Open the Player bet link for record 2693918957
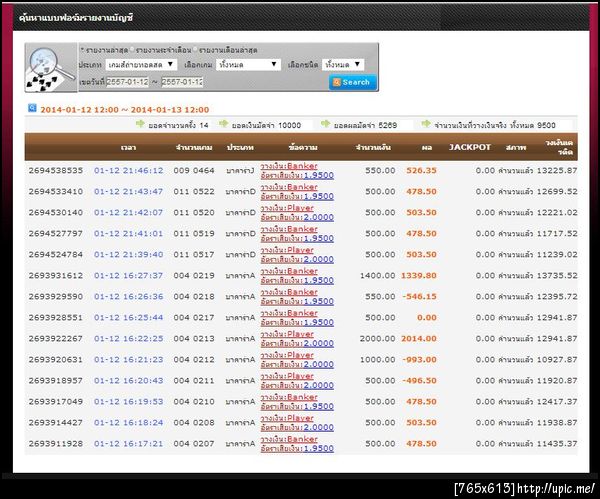 [287, 377]
